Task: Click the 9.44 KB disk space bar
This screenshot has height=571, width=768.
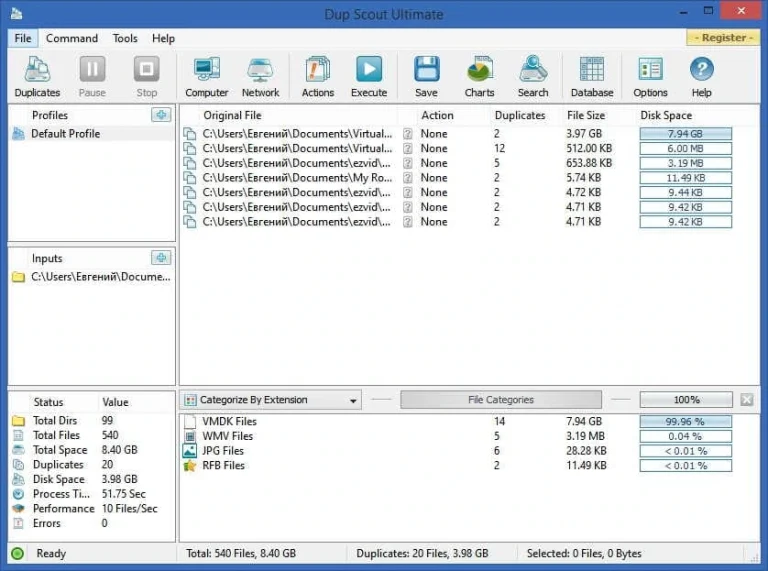Action: (686, 192)
